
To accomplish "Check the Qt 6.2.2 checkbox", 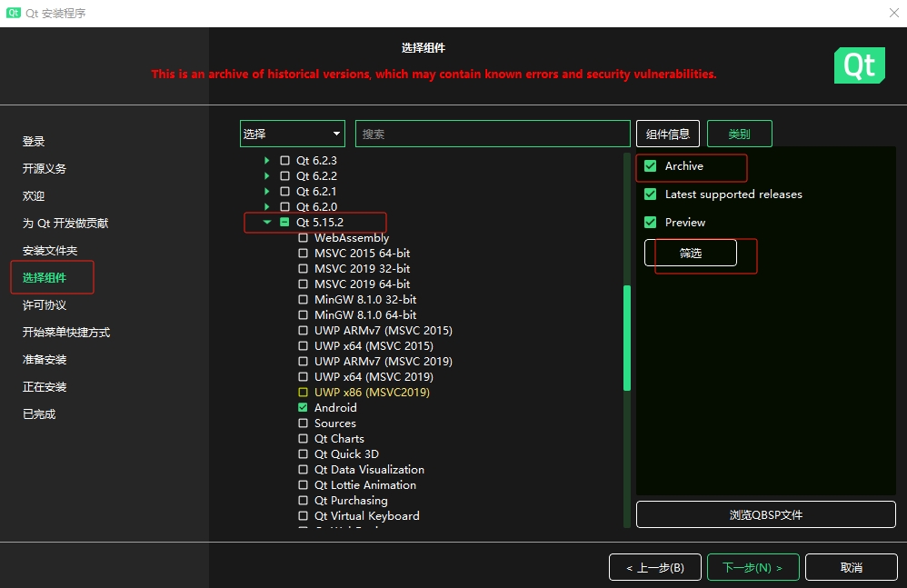I will pyautogui.click(x=284, y=175).
